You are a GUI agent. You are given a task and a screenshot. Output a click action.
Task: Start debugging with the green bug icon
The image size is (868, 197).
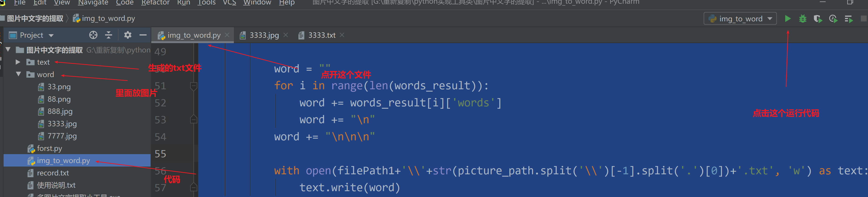803,19
